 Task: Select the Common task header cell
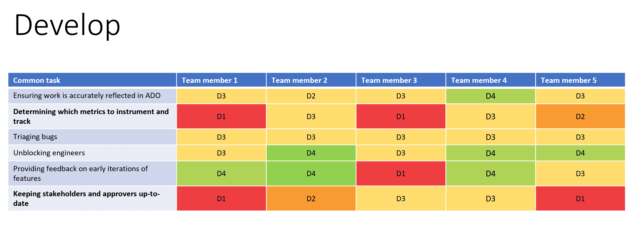pos(92,80)
